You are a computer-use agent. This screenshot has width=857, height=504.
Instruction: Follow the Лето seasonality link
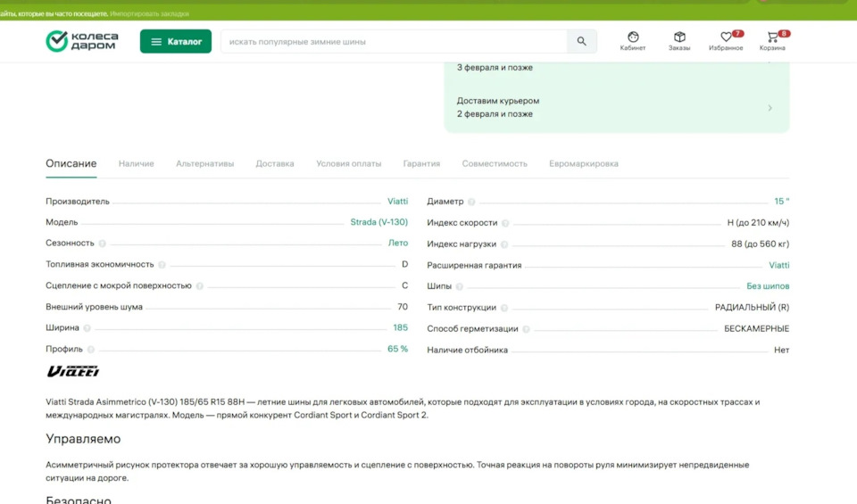click(398, 243)
